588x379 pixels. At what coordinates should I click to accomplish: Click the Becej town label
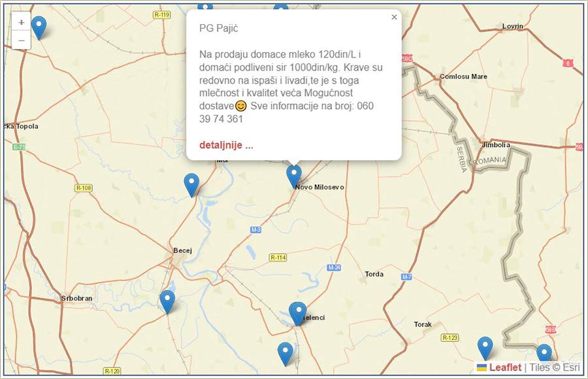[x=182, y=250]
